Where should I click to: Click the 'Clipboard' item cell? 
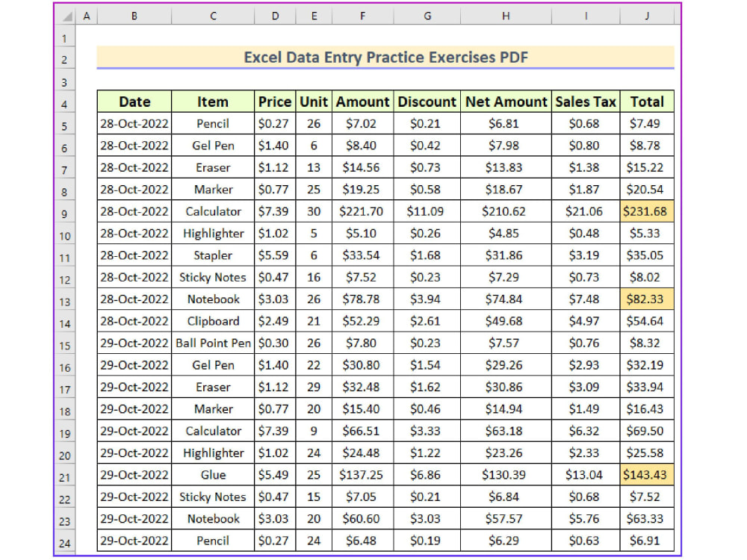213,321
